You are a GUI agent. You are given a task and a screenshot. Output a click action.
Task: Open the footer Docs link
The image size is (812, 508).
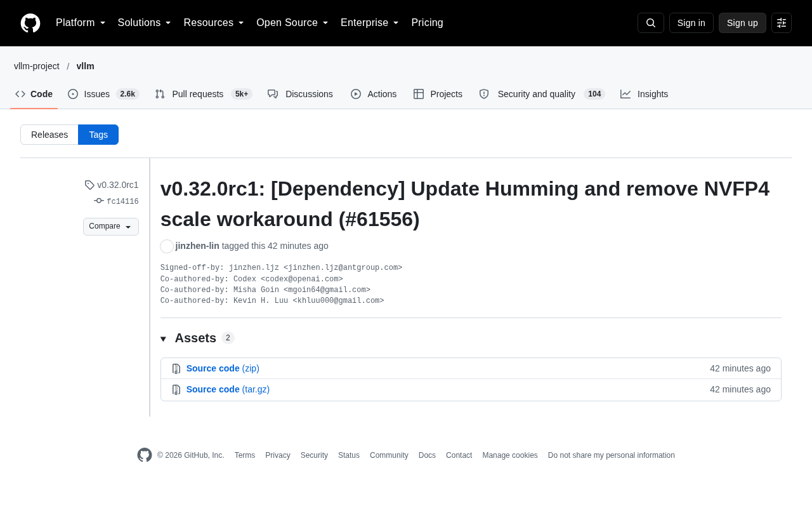[x=427, y=455]
